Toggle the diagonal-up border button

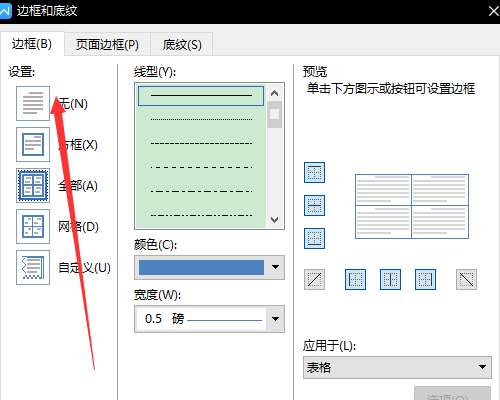314,279
